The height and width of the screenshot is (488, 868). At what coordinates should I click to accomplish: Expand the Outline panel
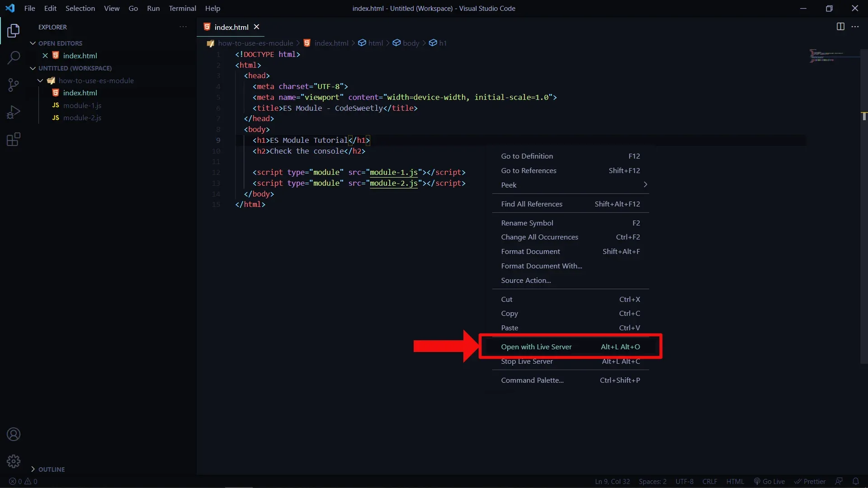(50, 469)
